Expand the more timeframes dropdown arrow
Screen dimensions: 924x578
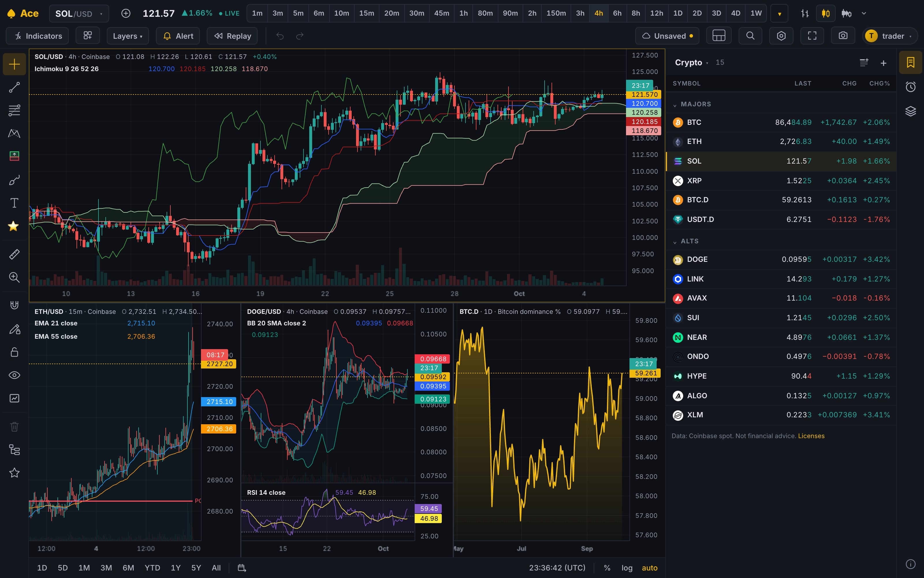tap(779, 14)
